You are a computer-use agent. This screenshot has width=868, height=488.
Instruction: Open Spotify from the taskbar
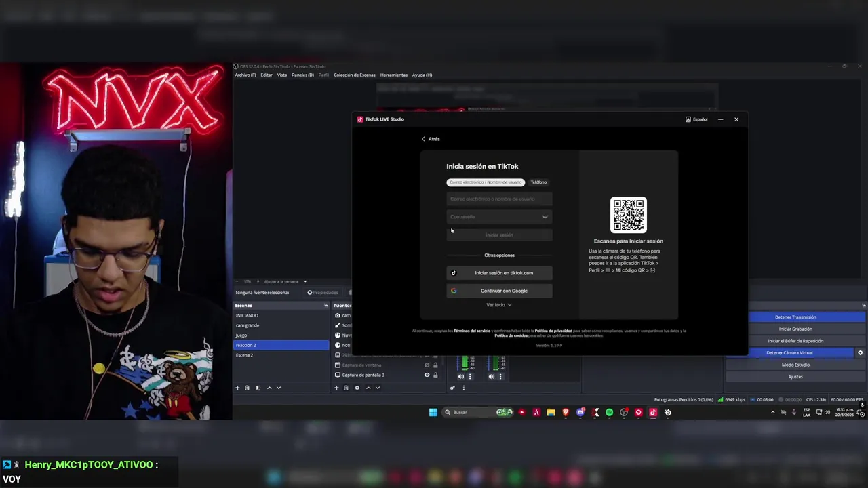pyautogui.click(x=609, y=412)
